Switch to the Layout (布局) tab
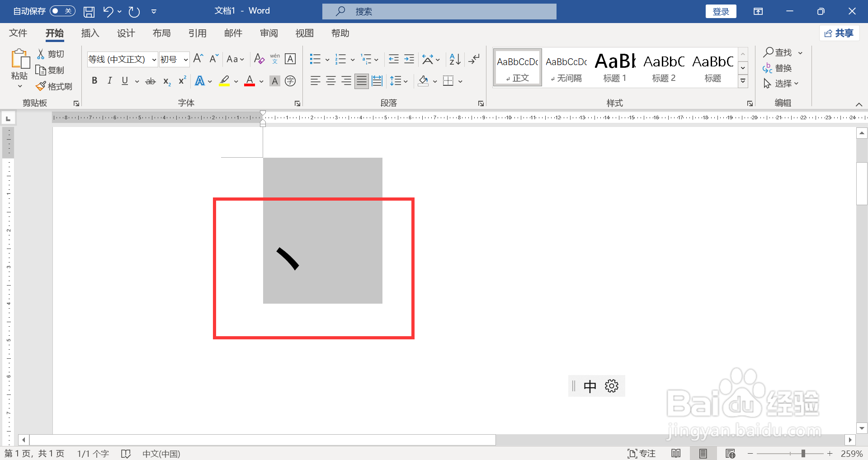Screen dimensions: 868x460 click(x=161, y=33)
